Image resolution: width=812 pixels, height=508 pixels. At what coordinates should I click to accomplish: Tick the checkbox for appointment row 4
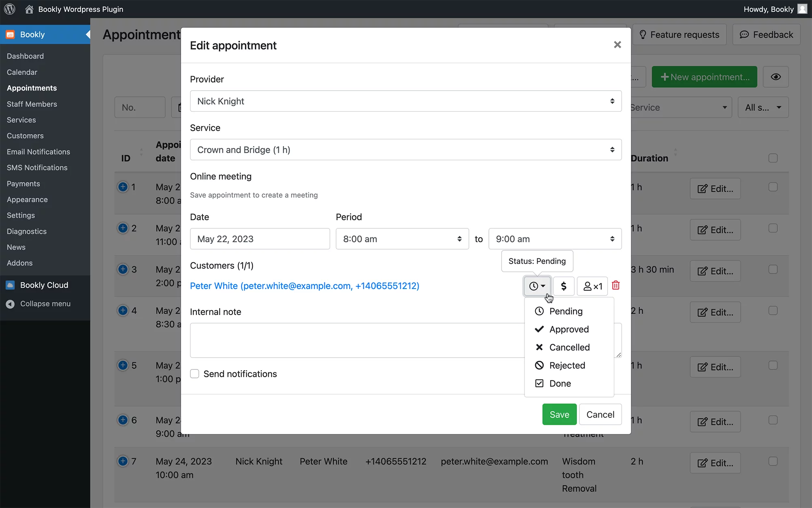[x=773, y=310]
